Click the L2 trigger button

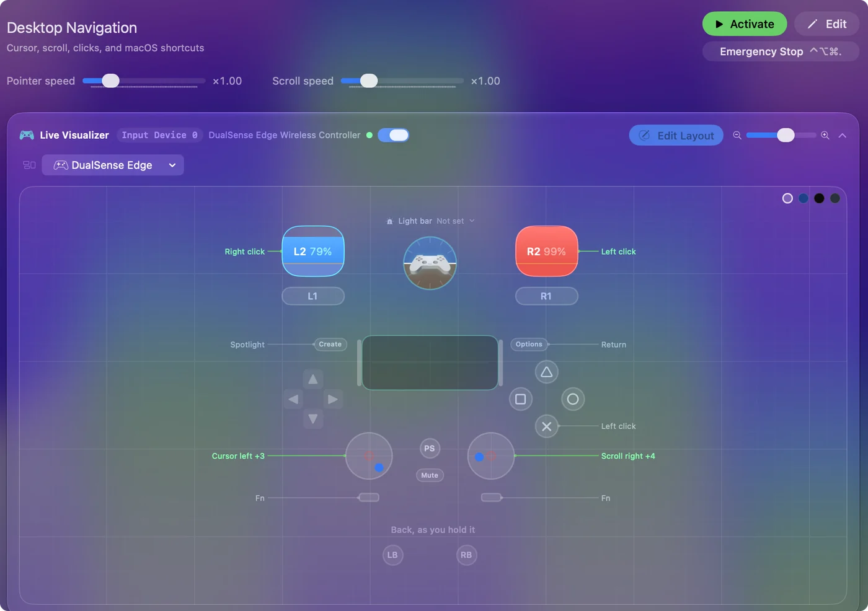pos(313,251)
